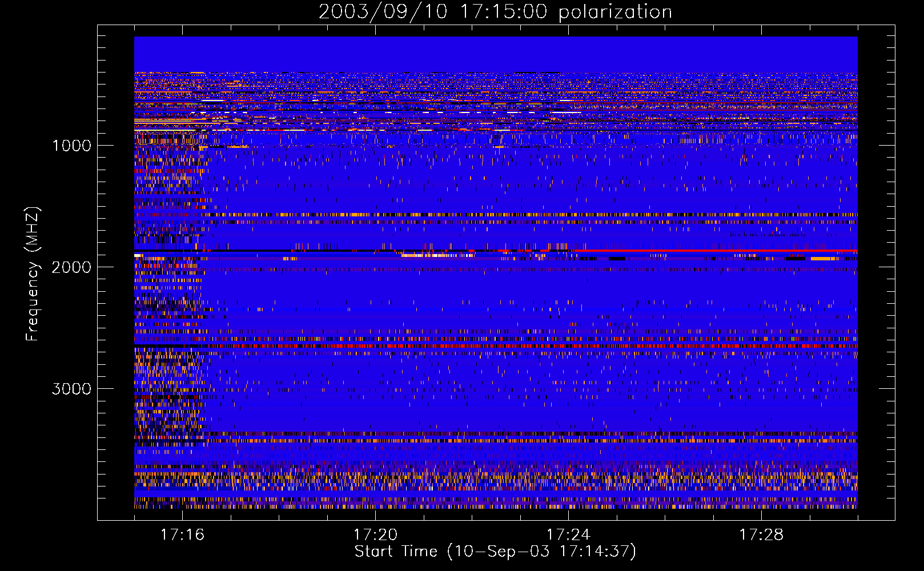Click the 3000 frequency tick label
This screenshot has height=571, width=924.
click(71, 389)
